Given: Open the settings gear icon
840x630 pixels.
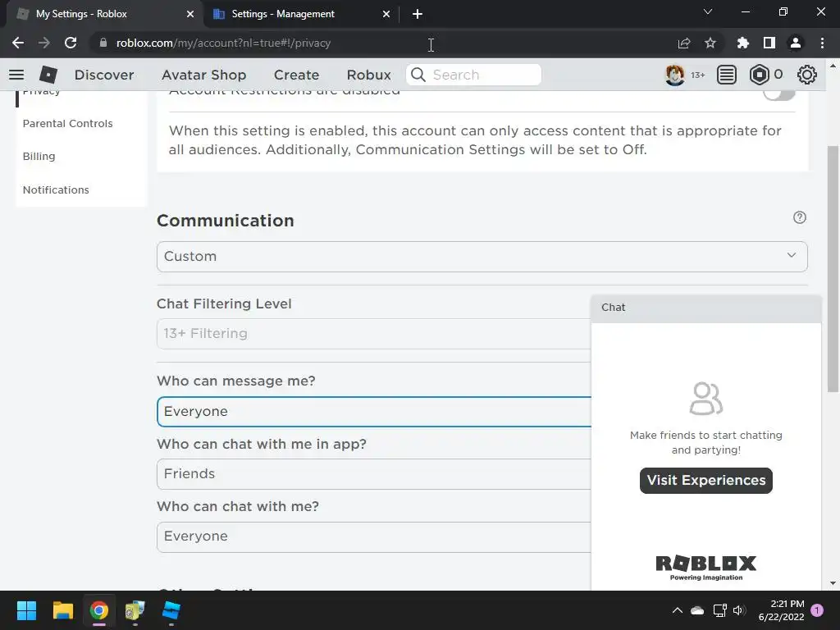Looking at the screenshot, I should point(807,75).
